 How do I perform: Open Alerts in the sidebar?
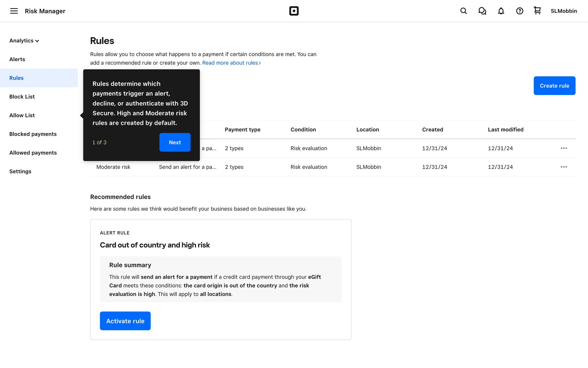point(17,59)
